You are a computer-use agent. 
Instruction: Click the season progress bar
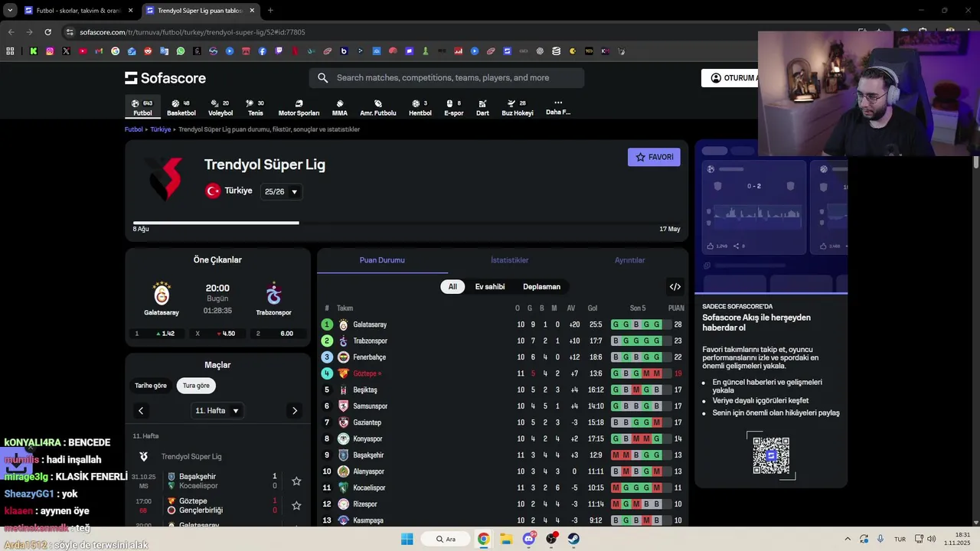coord(407,223)
